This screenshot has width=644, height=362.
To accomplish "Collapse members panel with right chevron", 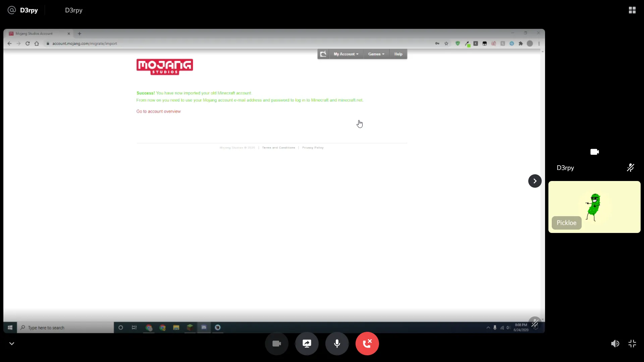I will tap(535, 181).
